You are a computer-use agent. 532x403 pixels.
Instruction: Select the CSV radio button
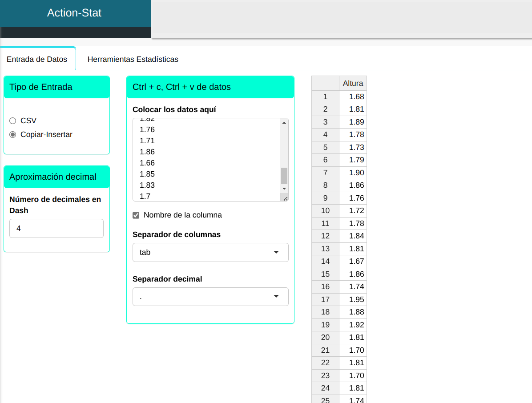click(13, 121)
